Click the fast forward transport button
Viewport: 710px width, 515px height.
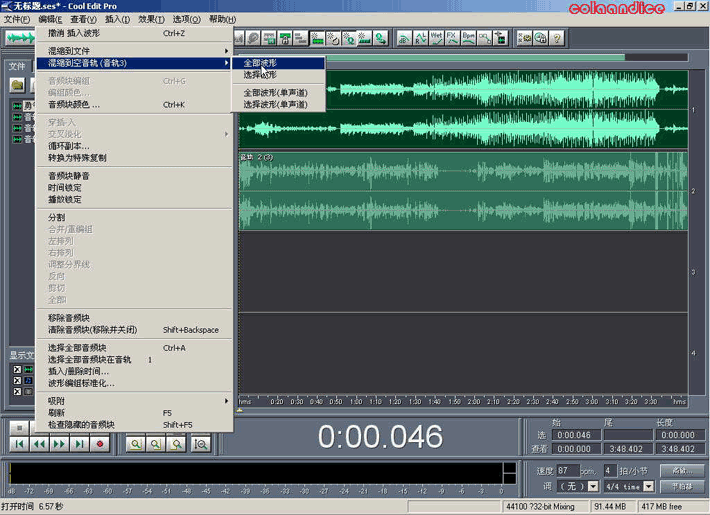click(x=60, y=444)
